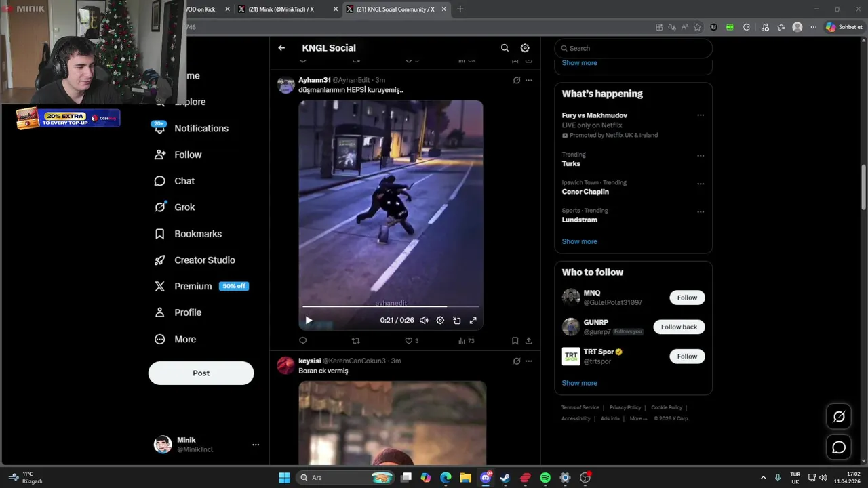The image size is (868, 488).
Task: Open floating Grok button
Action: pos(839,417)
